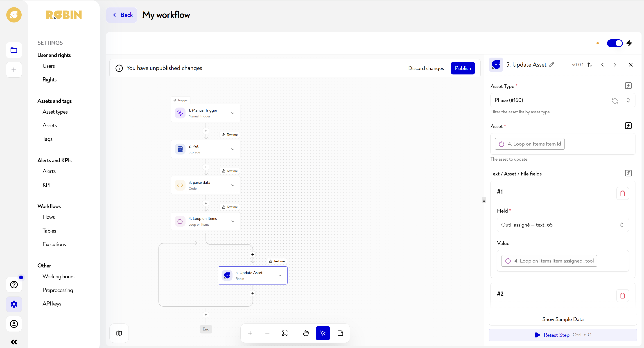Image resolution: width=644 pixels, height=348 pixels.
Task: Click the lightning bolt icon
Action: pyautogui.click(x=629, y=43)
